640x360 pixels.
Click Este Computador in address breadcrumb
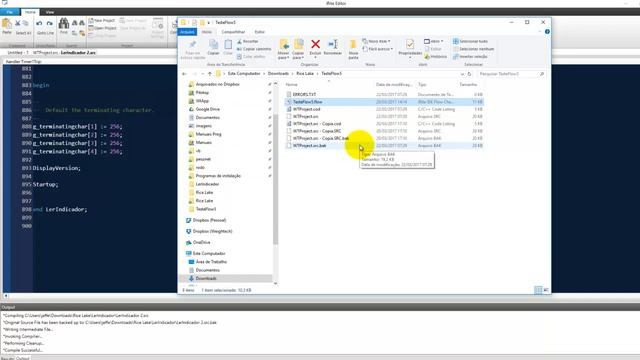(244, 73)
